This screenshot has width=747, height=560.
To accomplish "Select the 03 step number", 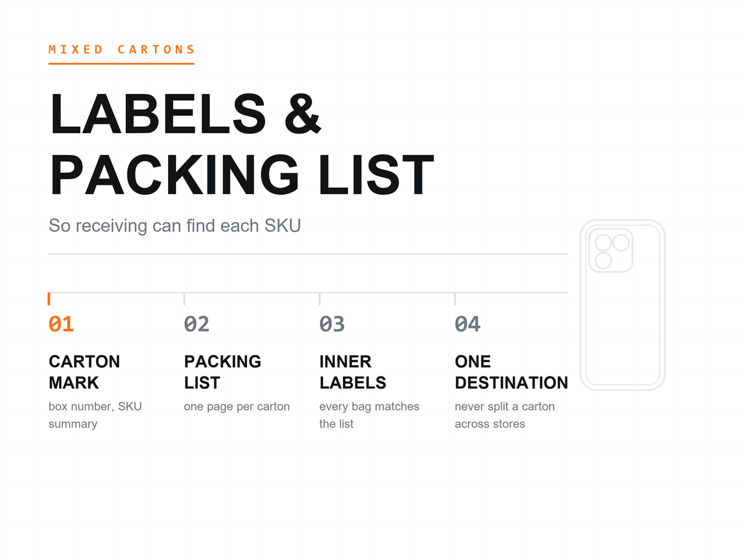I will point(332,324).
